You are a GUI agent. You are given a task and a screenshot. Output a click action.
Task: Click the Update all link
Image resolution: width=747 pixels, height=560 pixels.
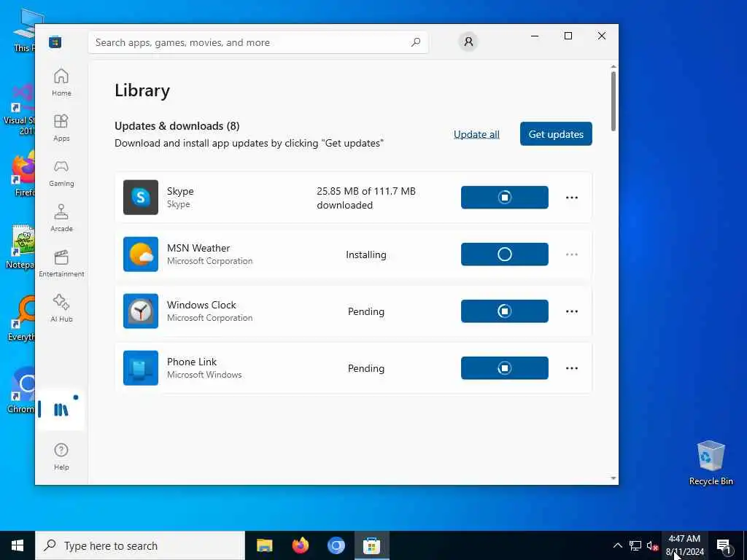point(476,134)
